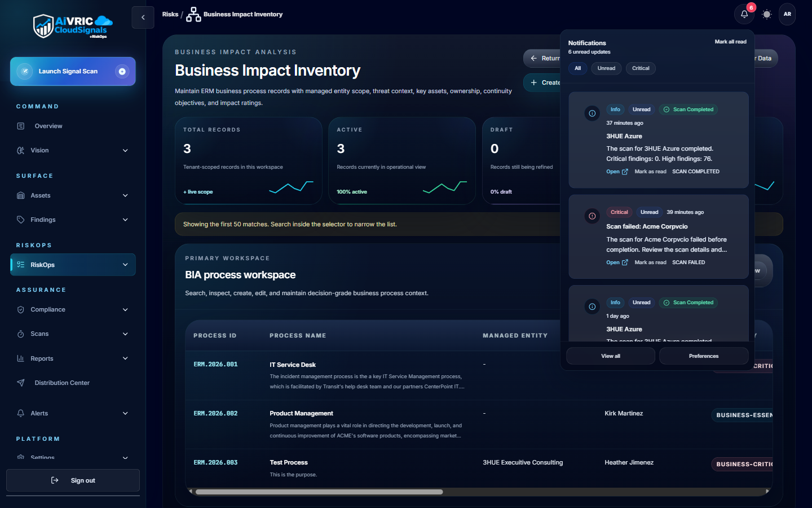Viewport: 812px width, 508px height.
Task: Click the Findings tag icon
Action: [x=21, y=220]
